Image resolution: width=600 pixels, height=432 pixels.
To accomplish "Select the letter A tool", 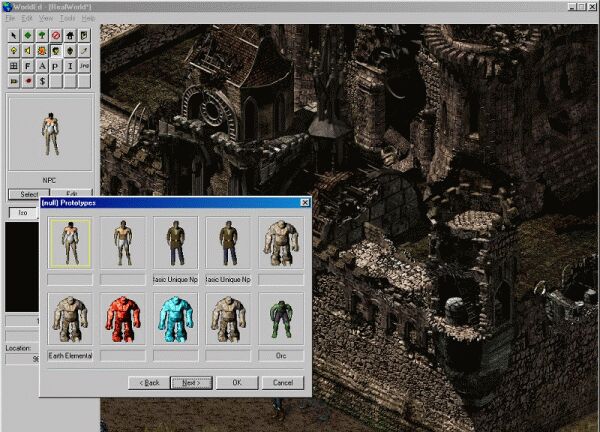I will [x=42, y=66].
